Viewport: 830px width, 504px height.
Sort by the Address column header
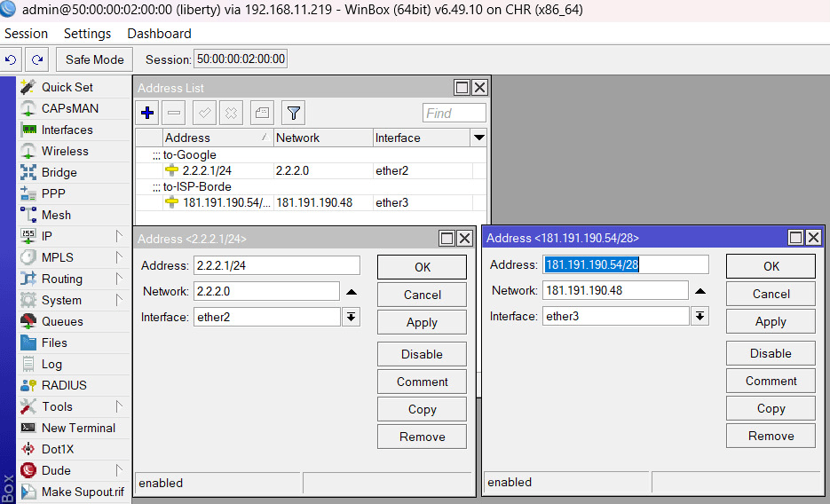click(x=217, y=138)
